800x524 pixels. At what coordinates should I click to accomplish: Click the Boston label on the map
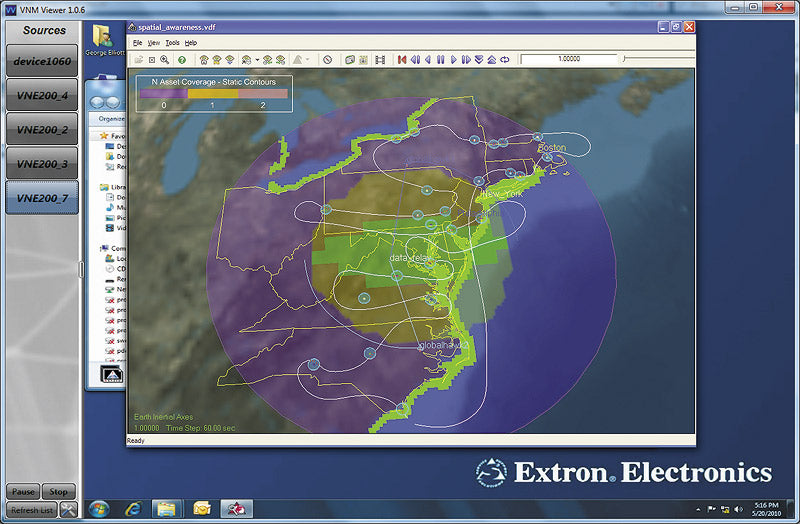tap(552, 147)
